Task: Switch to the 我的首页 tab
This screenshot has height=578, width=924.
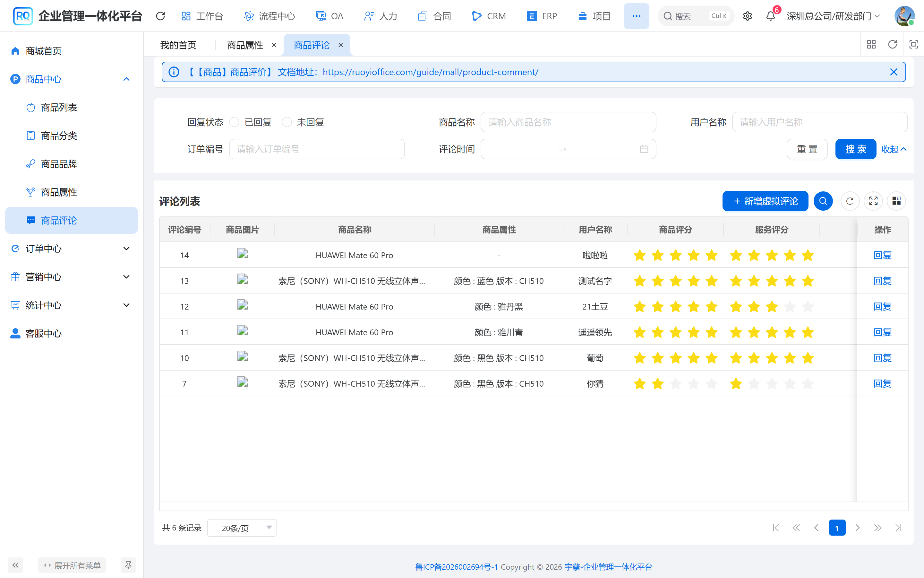Action: tap(178, 45)
